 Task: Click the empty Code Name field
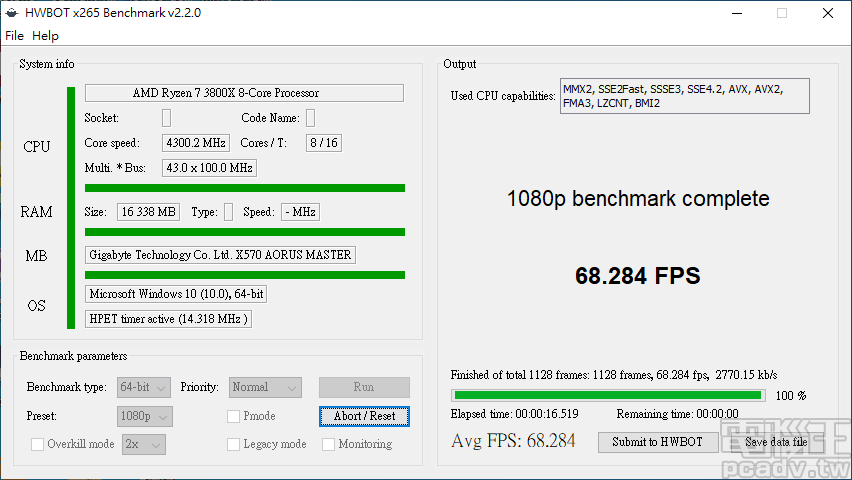(310, 118)
